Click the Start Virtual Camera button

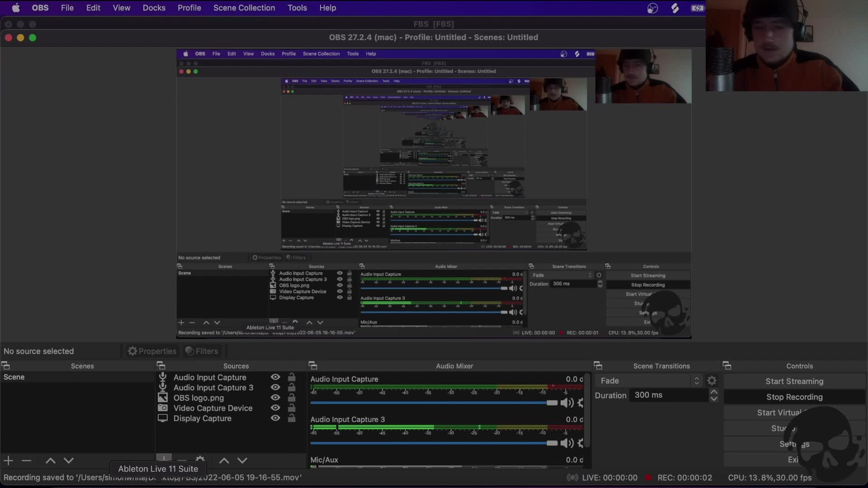pos(794,413)
